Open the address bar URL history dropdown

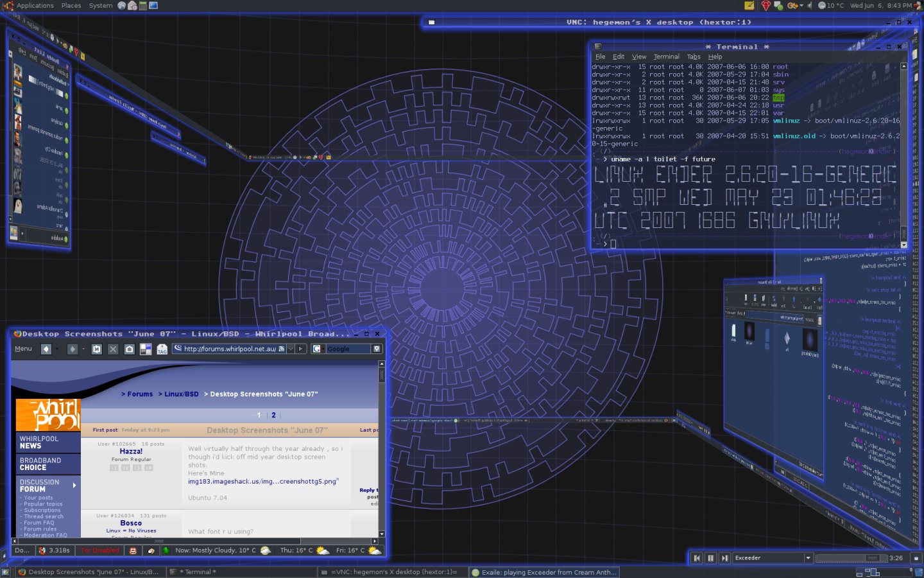click(x=291, y=349)
